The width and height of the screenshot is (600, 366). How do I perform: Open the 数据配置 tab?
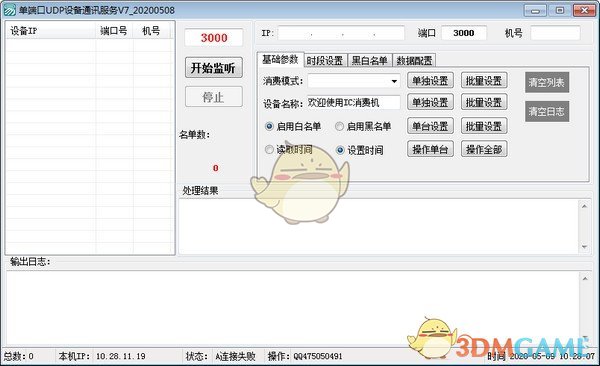(x=414, y=60)
